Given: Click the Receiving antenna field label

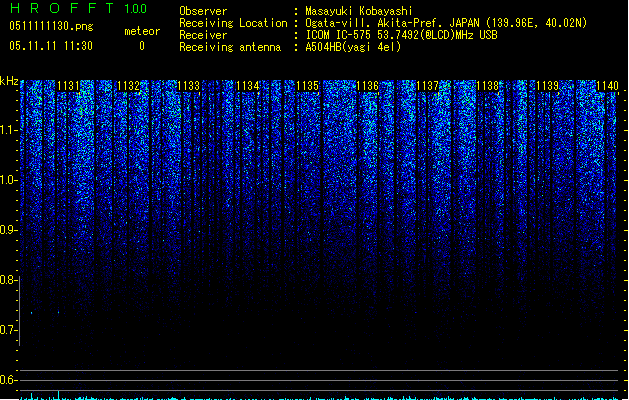Looking at the screenshot, I should pyautogui.click(x=230, y=47).
